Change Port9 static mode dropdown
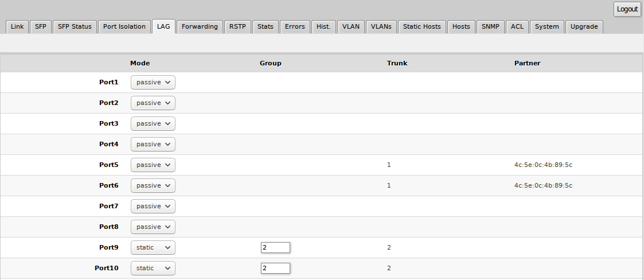 (x=153, y=247)
